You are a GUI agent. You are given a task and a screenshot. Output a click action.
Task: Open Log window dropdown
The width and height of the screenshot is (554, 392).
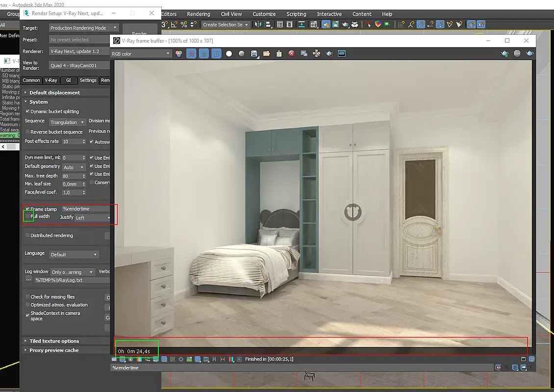tap(73, 272)
